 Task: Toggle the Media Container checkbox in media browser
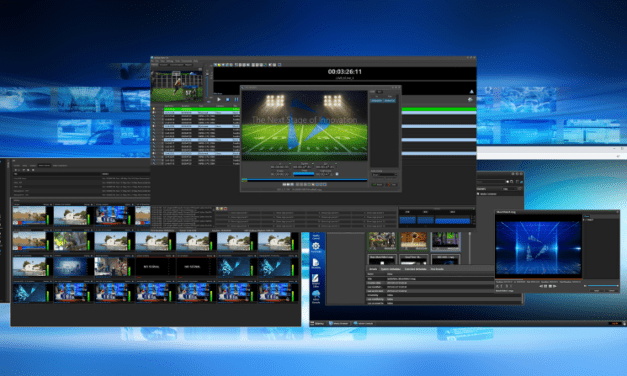click(478, 194)
